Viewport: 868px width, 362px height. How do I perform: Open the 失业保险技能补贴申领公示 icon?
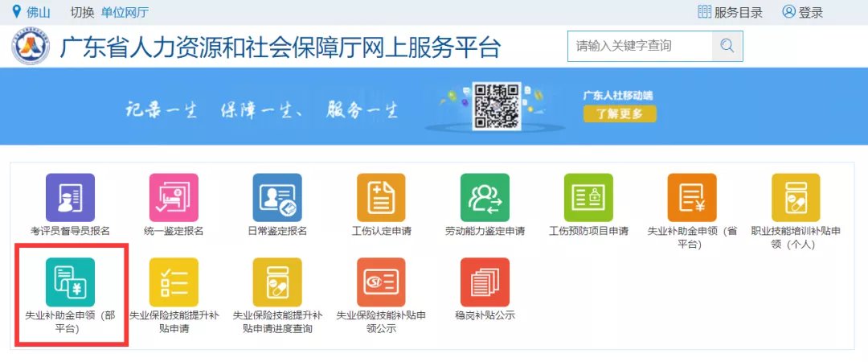pyautogui.click(x=381, y=282)
